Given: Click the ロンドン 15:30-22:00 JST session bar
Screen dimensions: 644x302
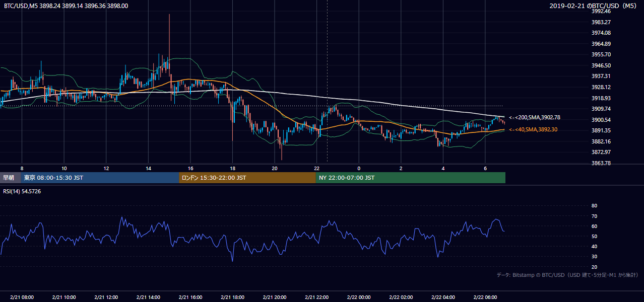Looking at the screenshot, I should (x=247, y=178).
